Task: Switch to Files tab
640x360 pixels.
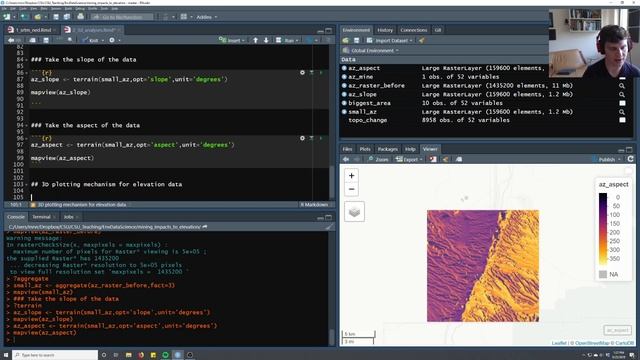Action: pos(347,149)
